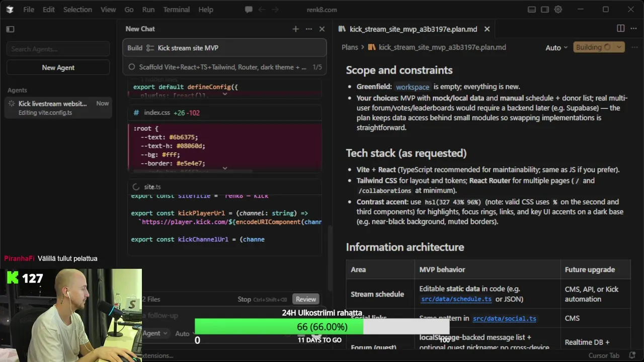Click the Build Kick stream site MVP header
The height and width of the screenshot is (362, 644).
click(225, 48)
